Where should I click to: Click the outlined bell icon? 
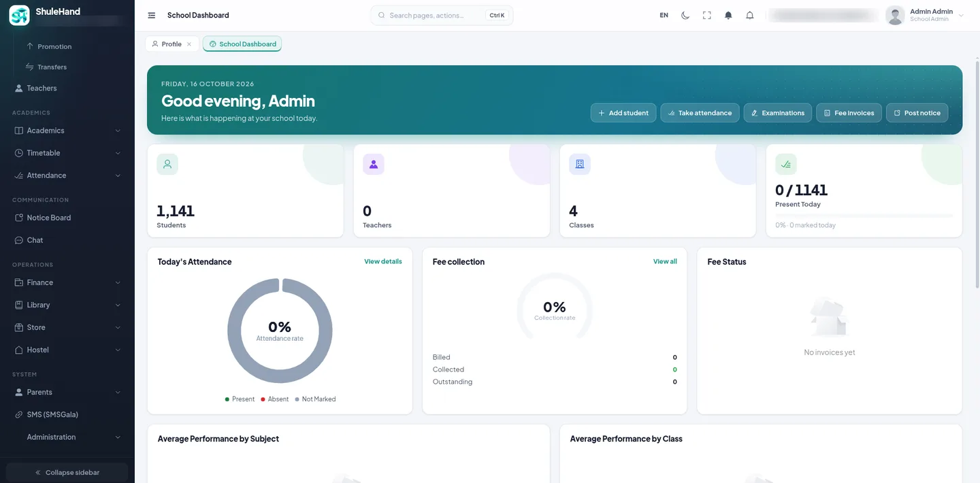click(x=750, y=15)
